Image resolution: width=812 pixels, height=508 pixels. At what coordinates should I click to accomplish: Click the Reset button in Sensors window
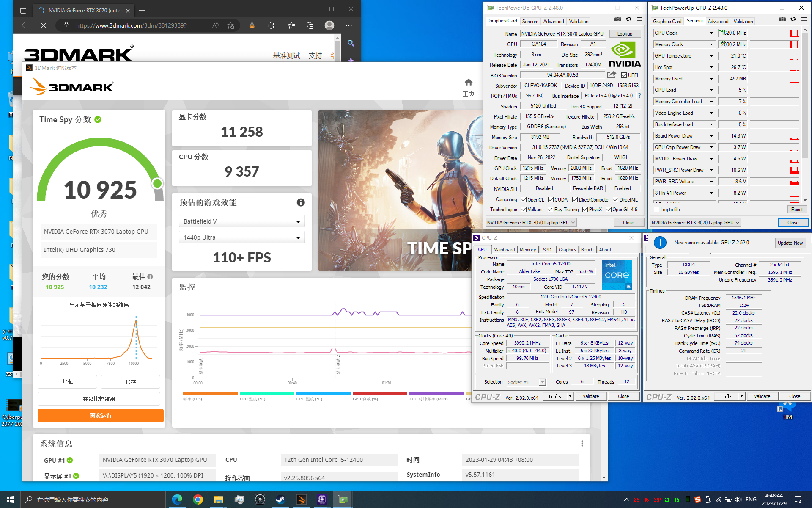coord(797,210)
